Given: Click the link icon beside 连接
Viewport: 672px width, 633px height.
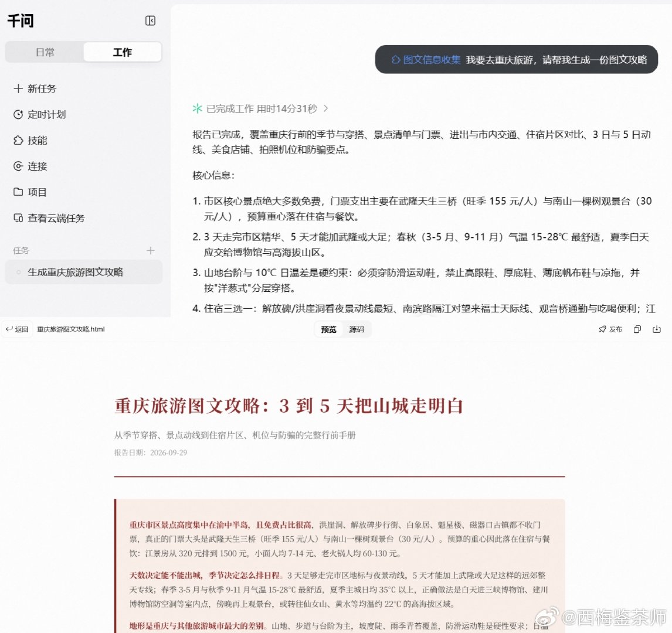Looking at the screenshot, I should tap(18, 166).
